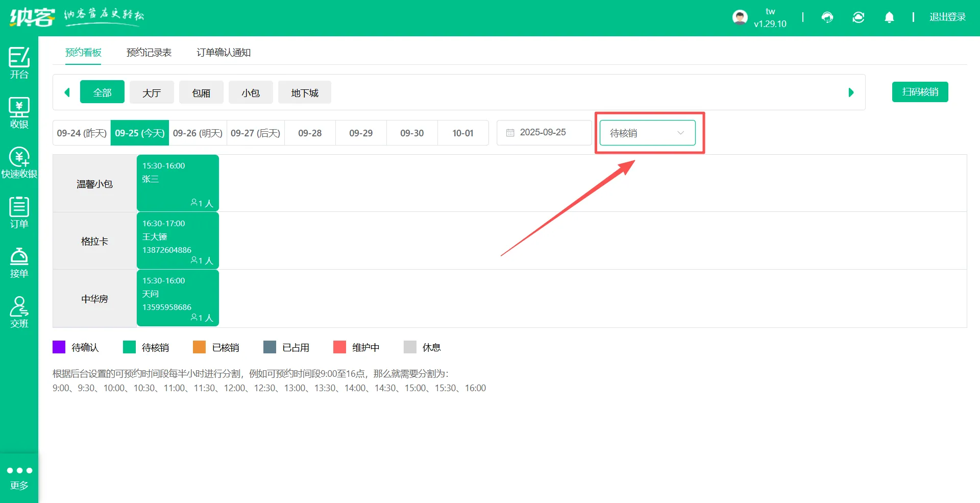Open the 开台 sidebar icon
Viewport: 980px width, 503px height.
click(x=19, y=63)
